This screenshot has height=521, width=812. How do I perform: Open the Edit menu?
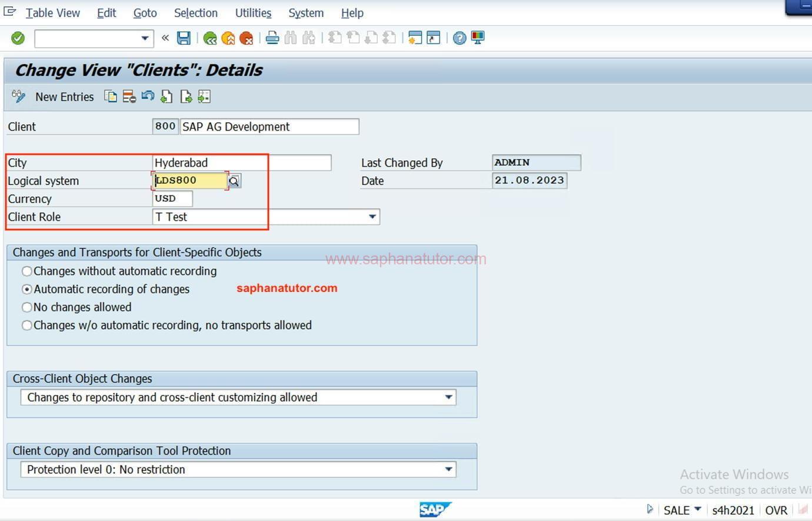pyautogui.click(x=107, y=13)
